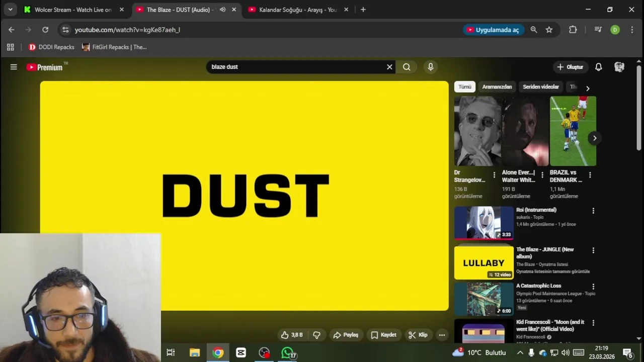Open the Alone Ever Walter White short

tap(525, 131)
